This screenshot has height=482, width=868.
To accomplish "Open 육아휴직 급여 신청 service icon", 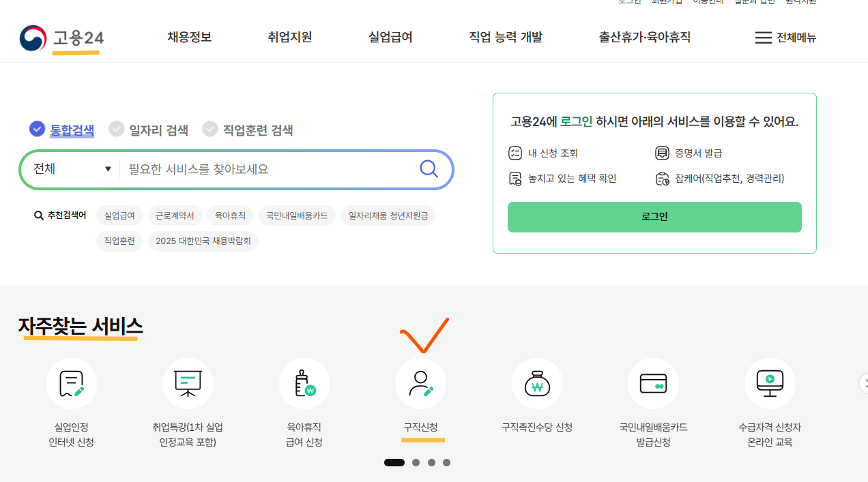I will pyautogui.click(x=304, y=383).
